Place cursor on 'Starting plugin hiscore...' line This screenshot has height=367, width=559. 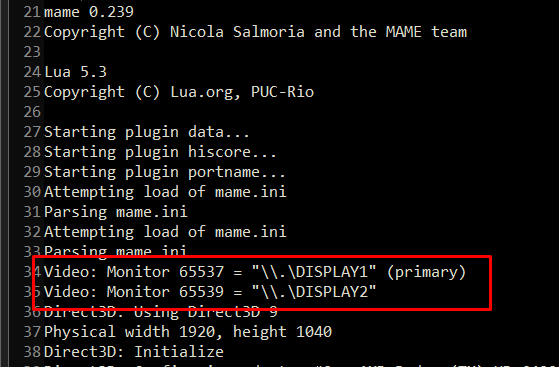pyautogui.click(x=160, y=152)
